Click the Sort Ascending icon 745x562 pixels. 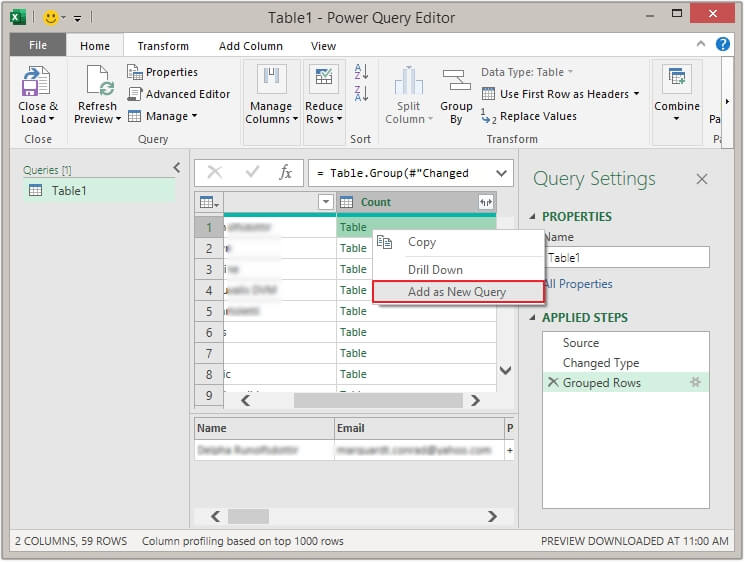point(361,72)
